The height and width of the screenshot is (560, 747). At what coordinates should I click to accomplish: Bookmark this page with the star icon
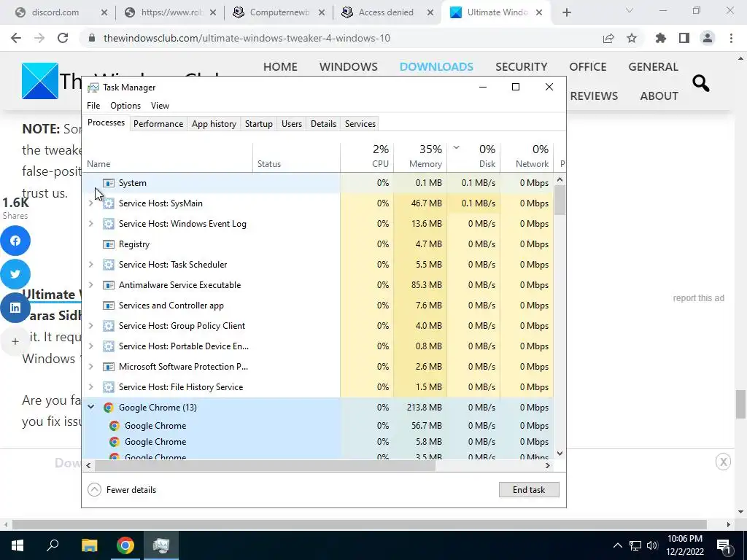[x=632, y=38]
